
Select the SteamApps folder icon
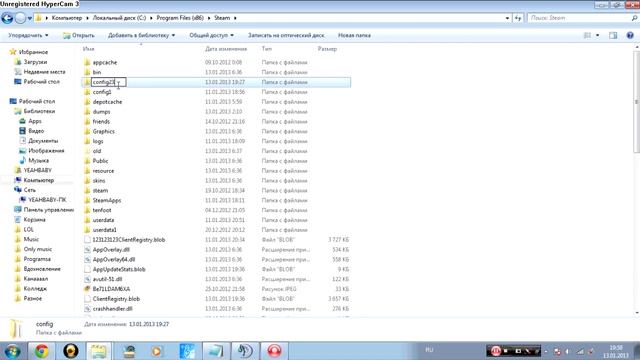[87, 200]
